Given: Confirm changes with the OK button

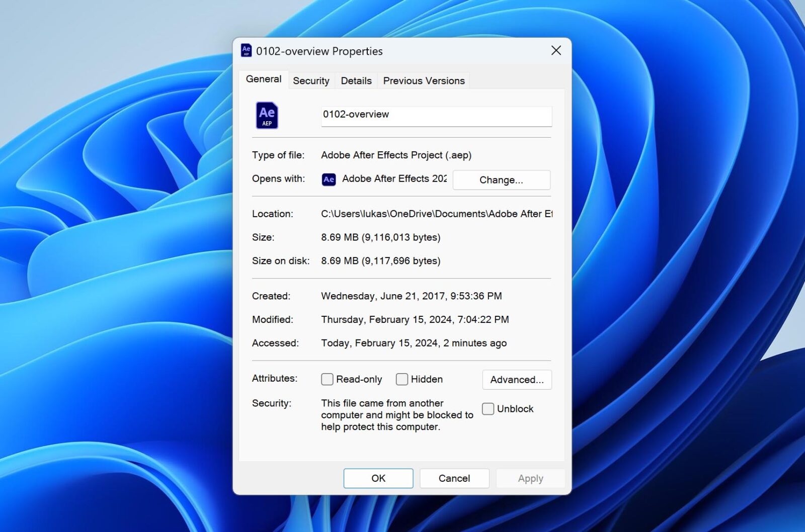Looking at the screenshot, I should click(x=378, y=478).
